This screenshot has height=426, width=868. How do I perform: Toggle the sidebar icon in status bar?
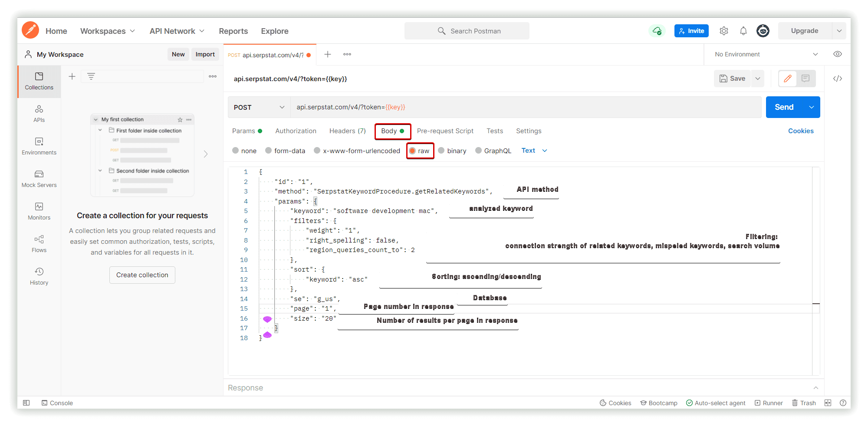26,403
